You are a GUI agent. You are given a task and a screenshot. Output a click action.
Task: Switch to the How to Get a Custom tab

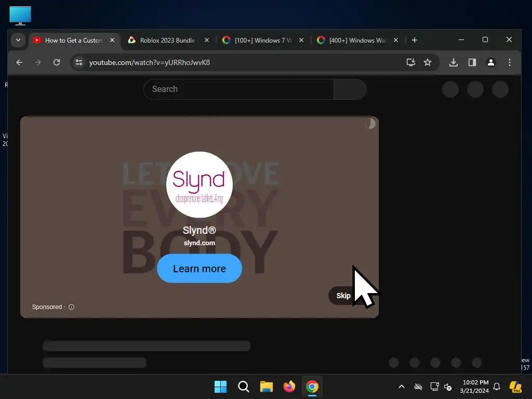75,41
